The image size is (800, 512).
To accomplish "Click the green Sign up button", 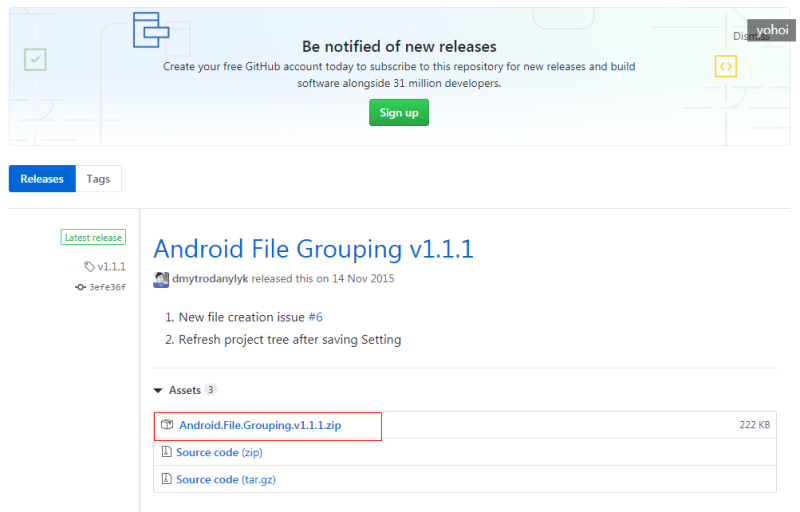I will click(399, 113).
